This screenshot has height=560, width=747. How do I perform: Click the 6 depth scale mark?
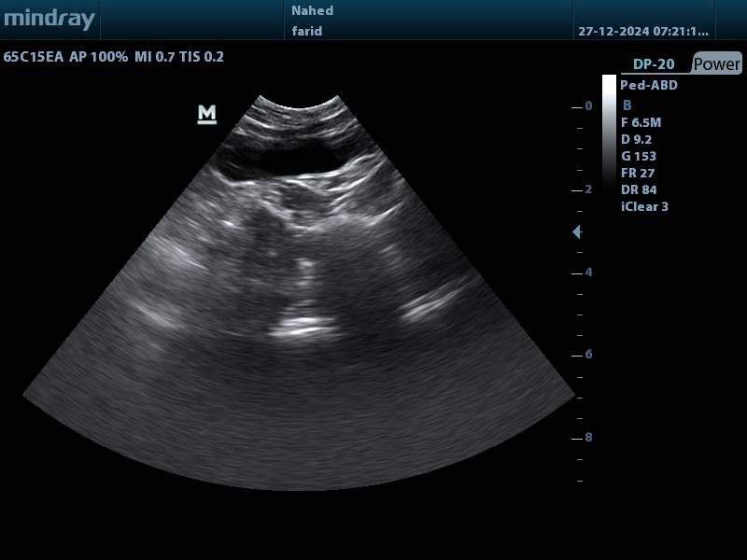tap(588, 355)
